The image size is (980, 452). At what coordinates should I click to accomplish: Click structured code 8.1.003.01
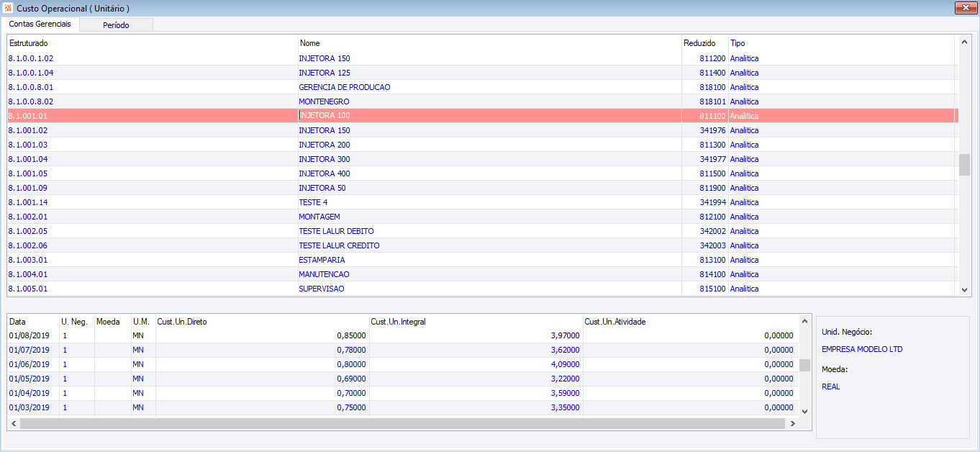[28, 260]
